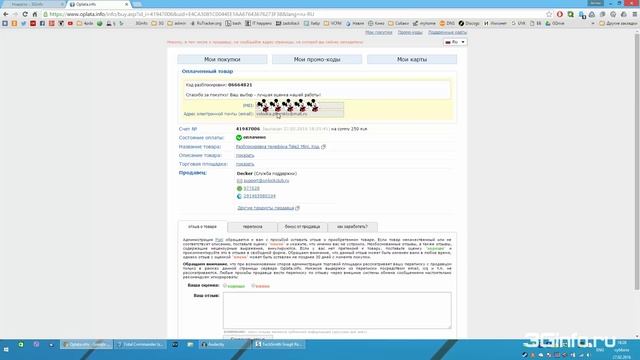The height and width of the screenshot is (360, 640).
Task: Open the 'DNS' bookmark
Action: click(447, 24)
